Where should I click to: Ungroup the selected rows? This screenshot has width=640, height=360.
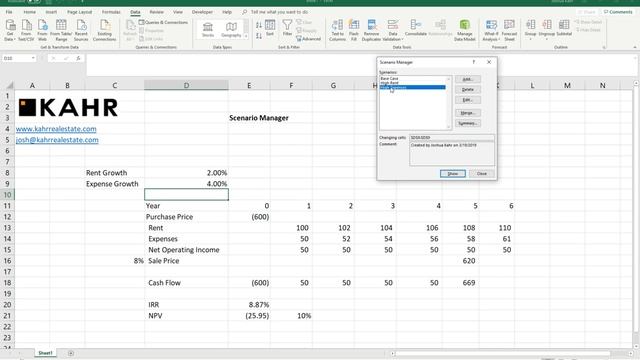547,29
